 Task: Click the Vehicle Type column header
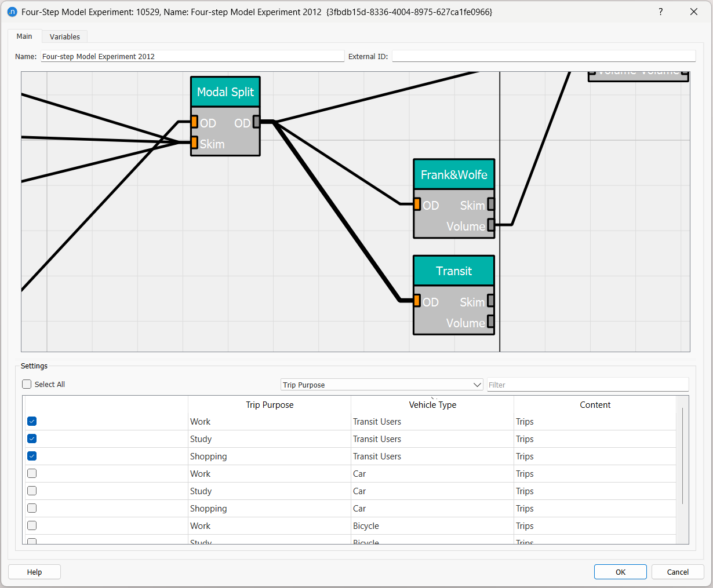coord(432,405)
